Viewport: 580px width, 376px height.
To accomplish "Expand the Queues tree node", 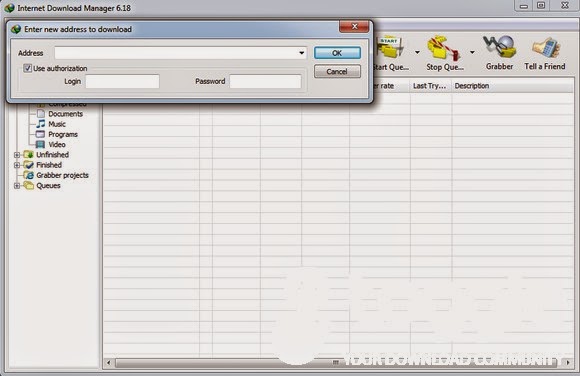I will point(17,185).
